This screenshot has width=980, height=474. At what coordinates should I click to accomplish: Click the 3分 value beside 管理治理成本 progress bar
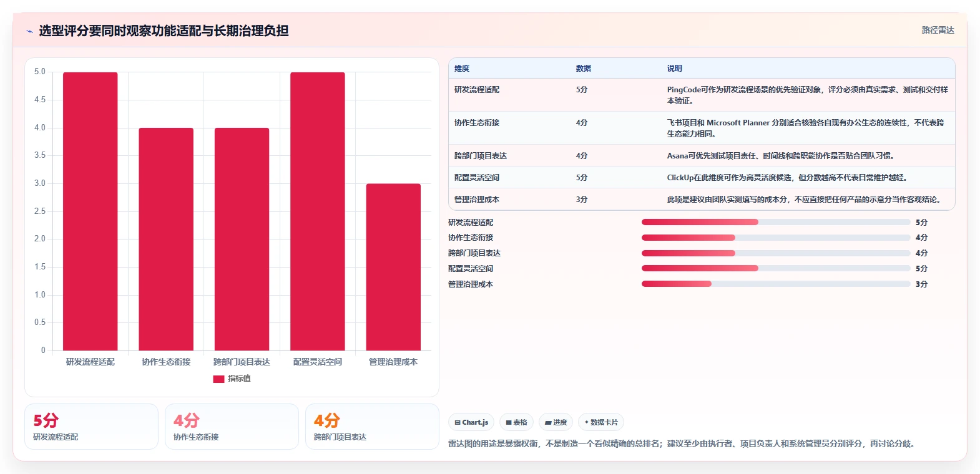[921, 284]
